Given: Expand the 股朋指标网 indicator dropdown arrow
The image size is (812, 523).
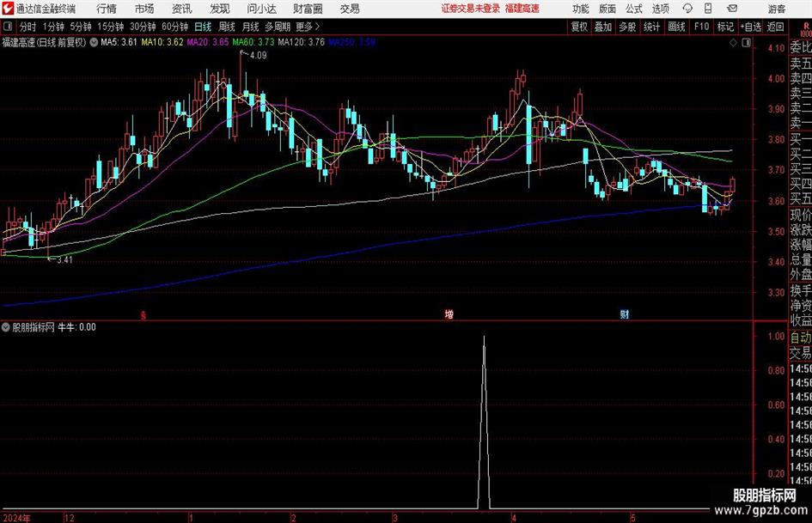Looking at the screenshot, I should (x=6, y=327).
